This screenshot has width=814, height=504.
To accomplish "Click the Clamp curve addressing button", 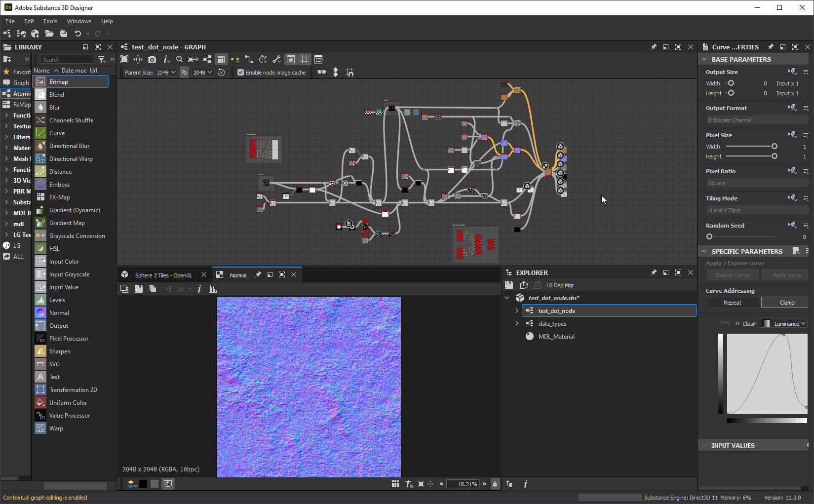I will pyautogui.click(x=787, y=303).
